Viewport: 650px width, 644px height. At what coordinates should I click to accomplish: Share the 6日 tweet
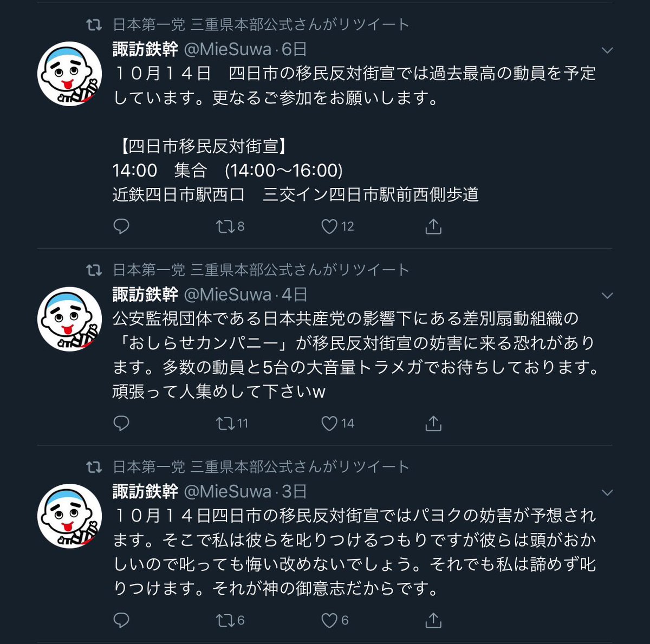433,226
